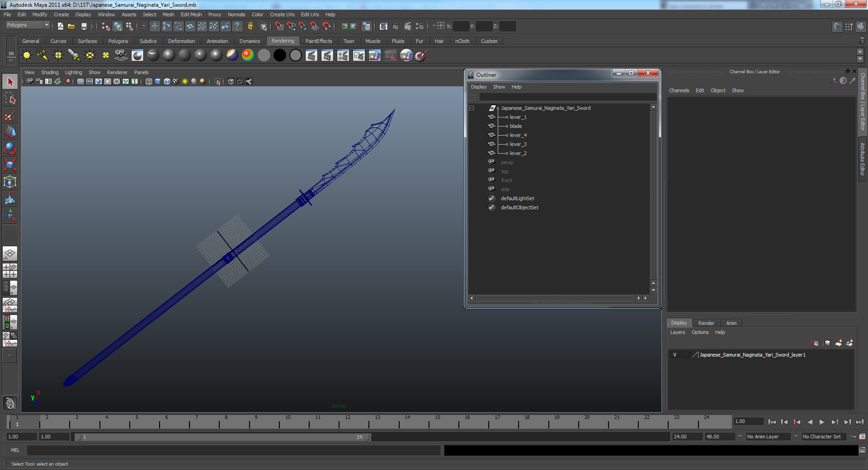Toggle use all lights yellow sphere
The image size is (868, 470).
pyautogui.click(x=185, y=81)
